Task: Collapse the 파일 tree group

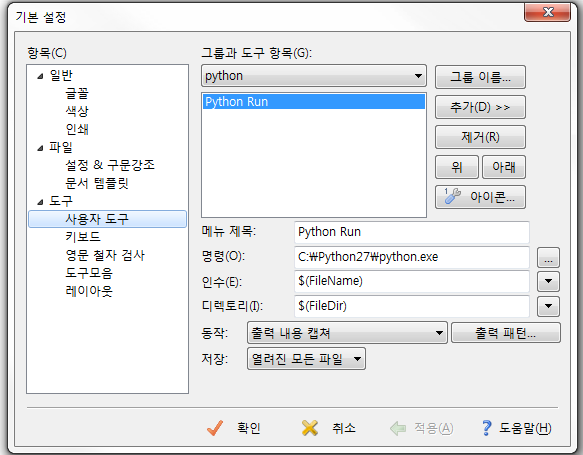Action: 40,148
